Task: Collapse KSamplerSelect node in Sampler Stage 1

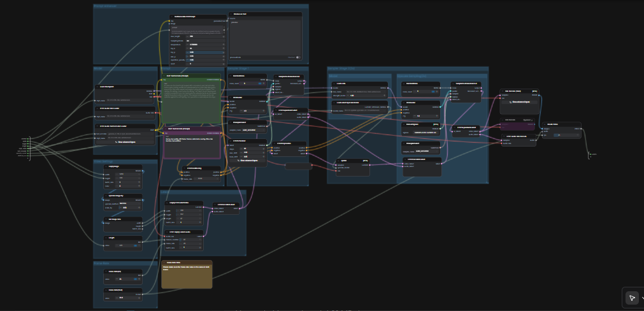Action: coord(231,122)
